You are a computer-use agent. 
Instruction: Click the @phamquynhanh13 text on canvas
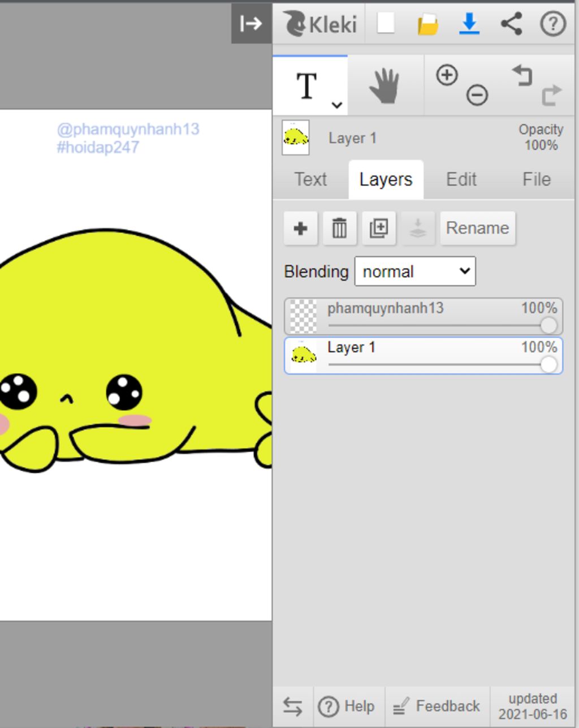[x=128, y=129]
